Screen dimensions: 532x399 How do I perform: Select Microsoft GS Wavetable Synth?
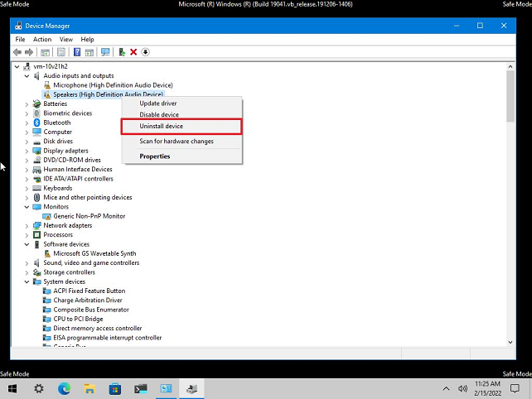94,253
